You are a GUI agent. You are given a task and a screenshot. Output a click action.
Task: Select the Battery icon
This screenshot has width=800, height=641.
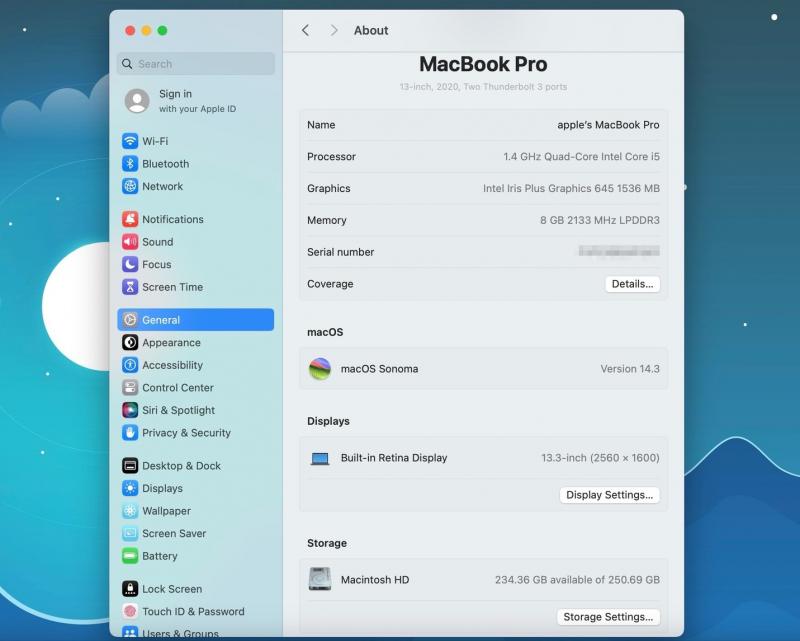(130, 556)
